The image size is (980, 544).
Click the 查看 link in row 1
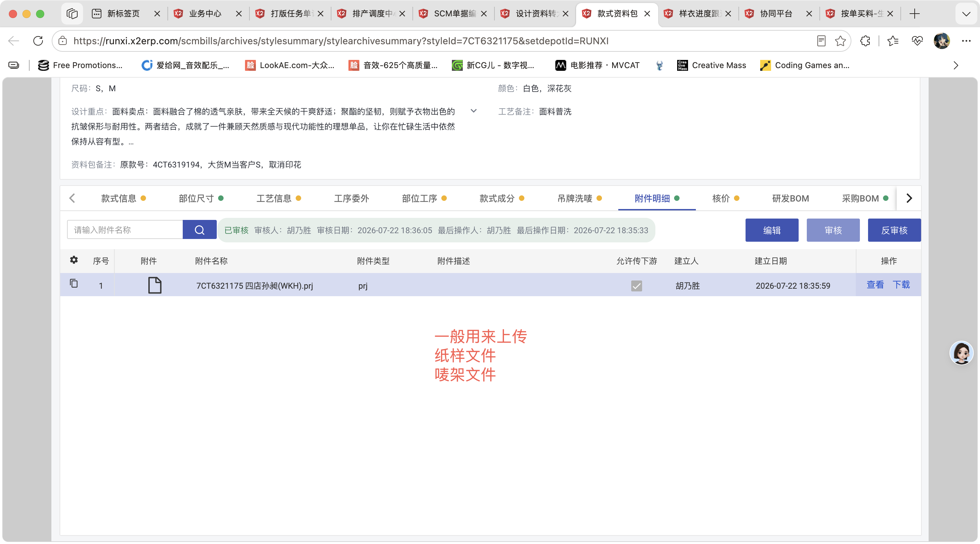click(x=875, y=285)
